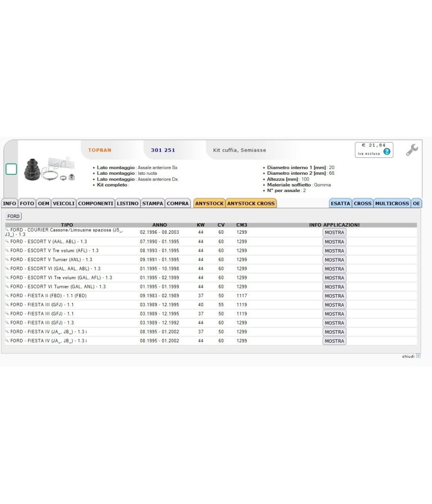432x504 pixels.
Task: Click the FORD brand filter button
Action: point(13,216)
